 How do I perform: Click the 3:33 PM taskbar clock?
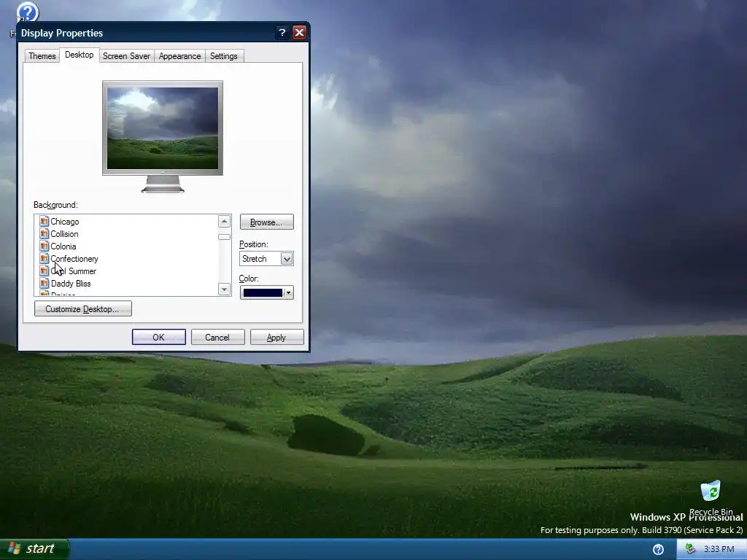pyautogui.click(x=719, y=549)
